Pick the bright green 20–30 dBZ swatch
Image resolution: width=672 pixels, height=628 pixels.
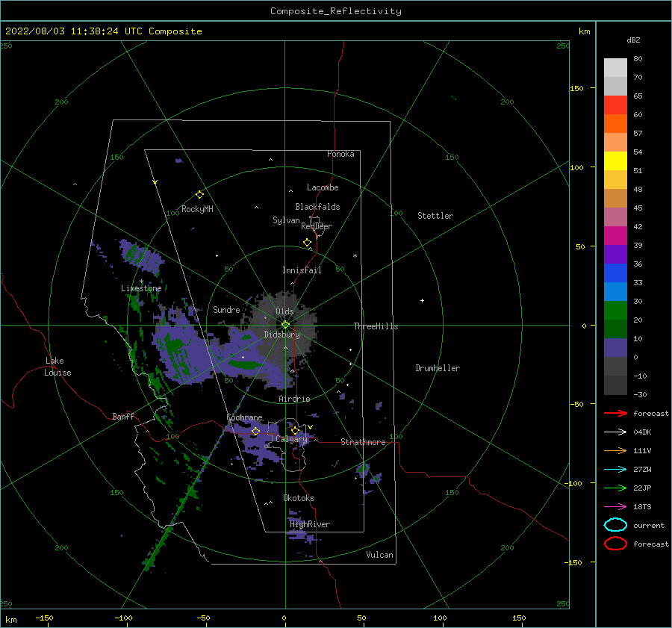[615, 311]
